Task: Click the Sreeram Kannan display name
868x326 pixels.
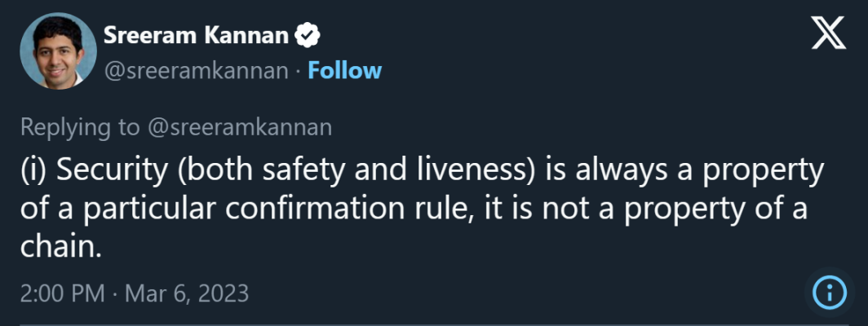Action: pos(200,35)
